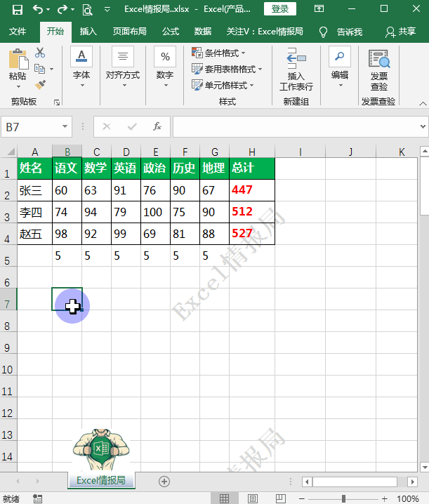Click the Enter checkmark in formula bar
The width and height of the screenshot is (429, 504).
pyautogui.click(x=132, y=126)
